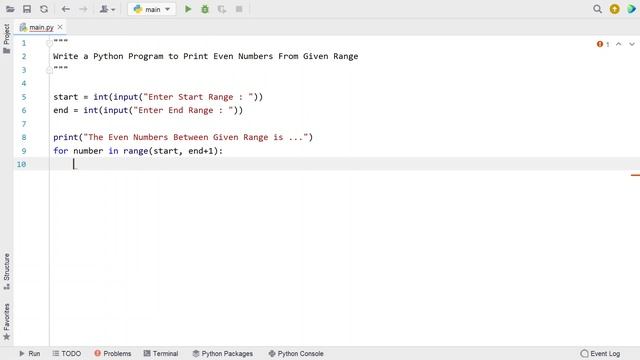Click the fold end marker on line 3
The width and height of the screenshot is (640, 360).
click(49, 70)
